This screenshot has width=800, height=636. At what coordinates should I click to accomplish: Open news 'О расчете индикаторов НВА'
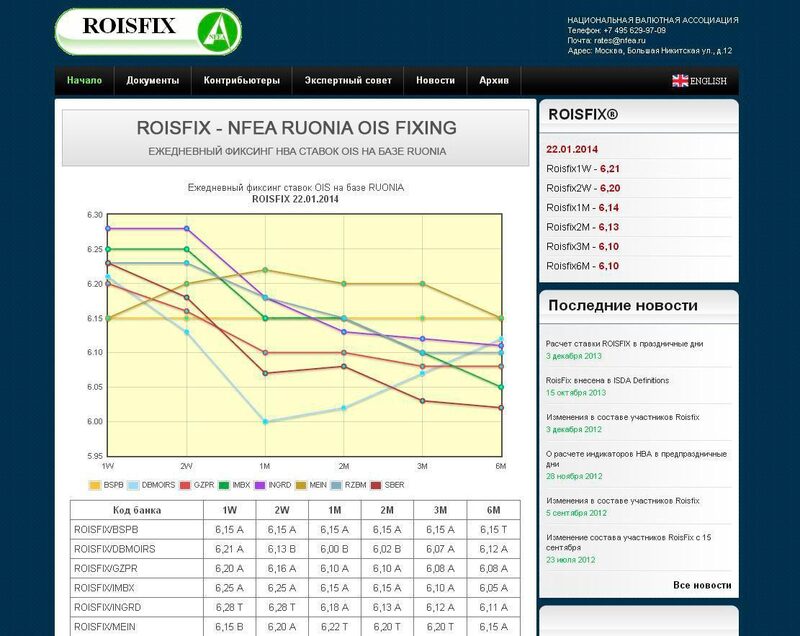[x=636, y=459]
